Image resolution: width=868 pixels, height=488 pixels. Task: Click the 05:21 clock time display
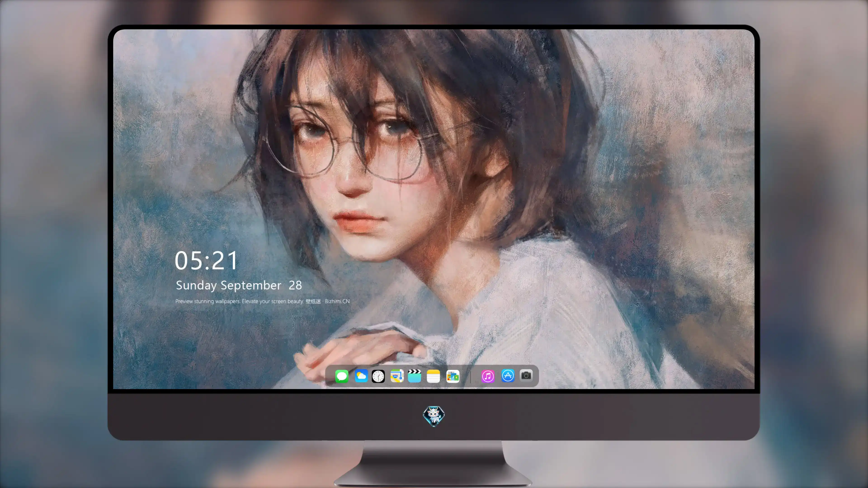(x=206, y=261)
